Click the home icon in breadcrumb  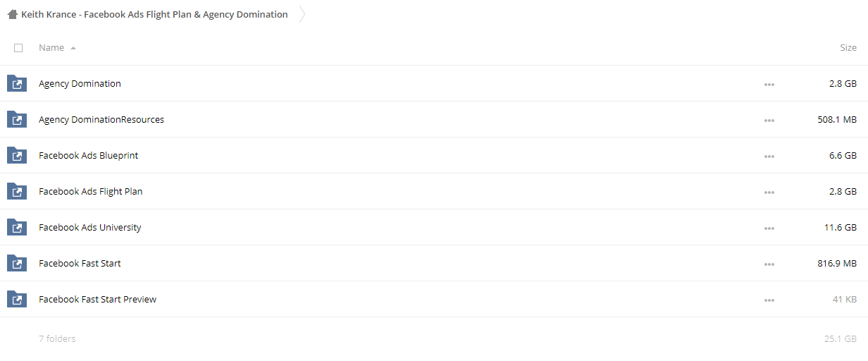13,14
